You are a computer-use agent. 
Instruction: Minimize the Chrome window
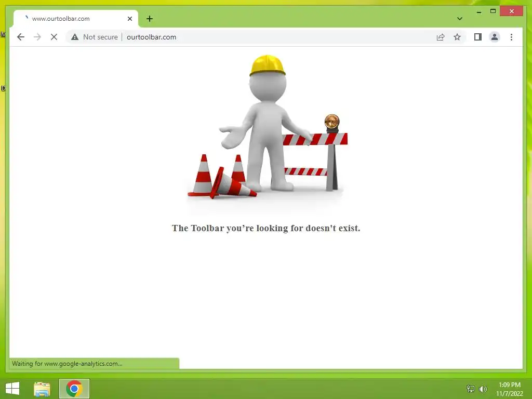(479, 11)
